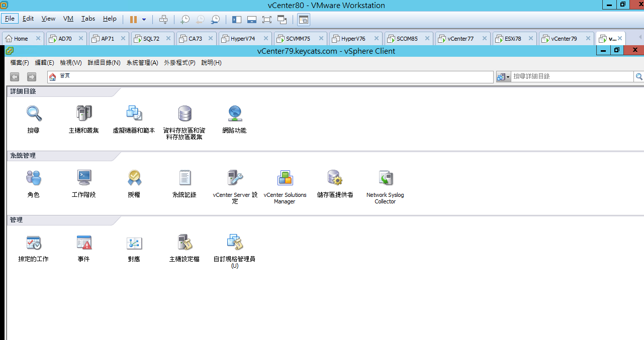Switch to the ESXi78 VM tab

pos(514,39)
